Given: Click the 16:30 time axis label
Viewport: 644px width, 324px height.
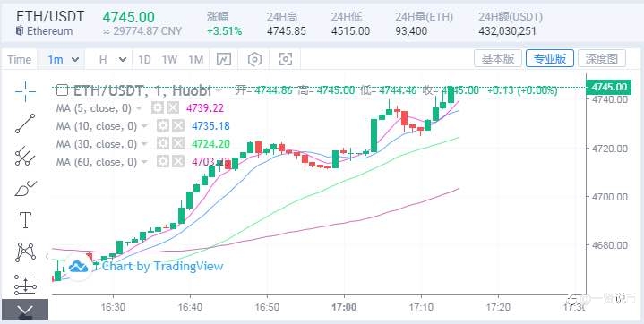Looking at the screenshot, I should point(113,308).
